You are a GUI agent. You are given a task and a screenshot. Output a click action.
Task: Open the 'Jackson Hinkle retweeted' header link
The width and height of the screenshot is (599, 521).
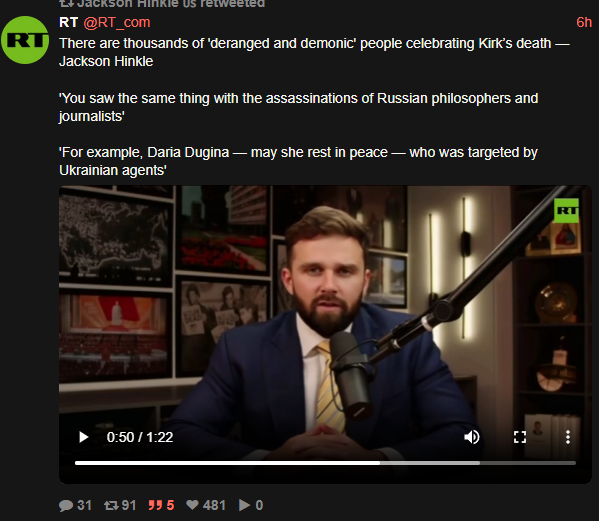162,3
